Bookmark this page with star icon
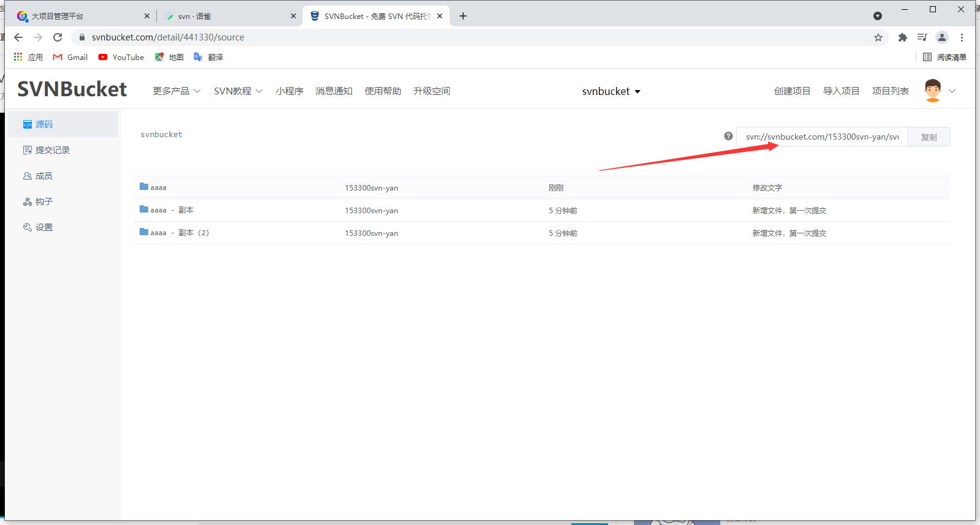The width and height of the screenshot is (980, 525). 878,37
